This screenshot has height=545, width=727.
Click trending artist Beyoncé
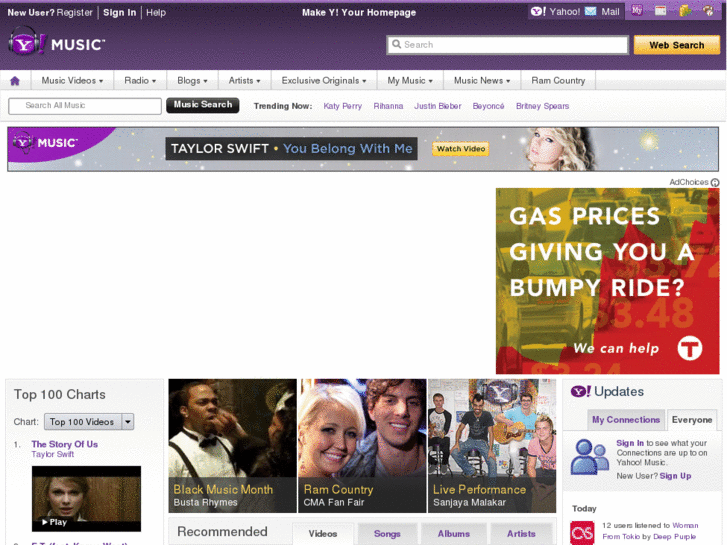pyautogui.click(x=488, y=106)
